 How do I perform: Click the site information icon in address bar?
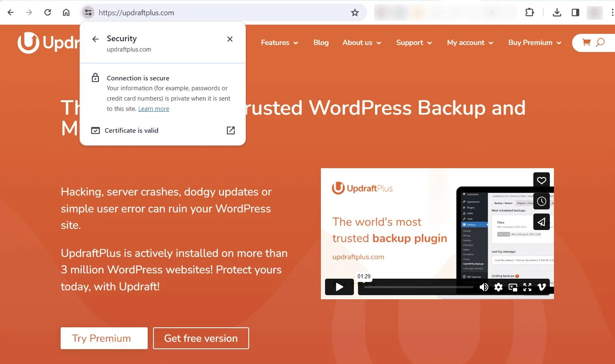tap(88, 12)
